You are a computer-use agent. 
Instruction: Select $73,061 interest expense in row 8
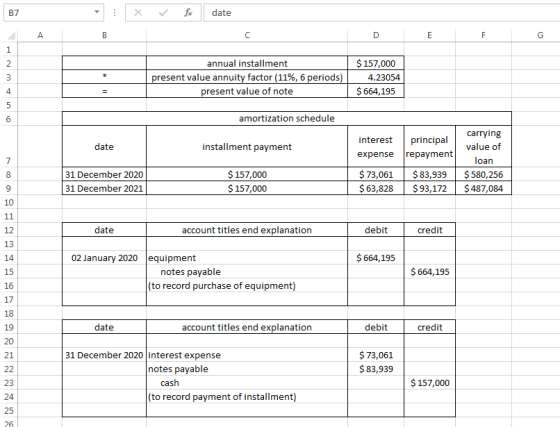pos(376,174)
